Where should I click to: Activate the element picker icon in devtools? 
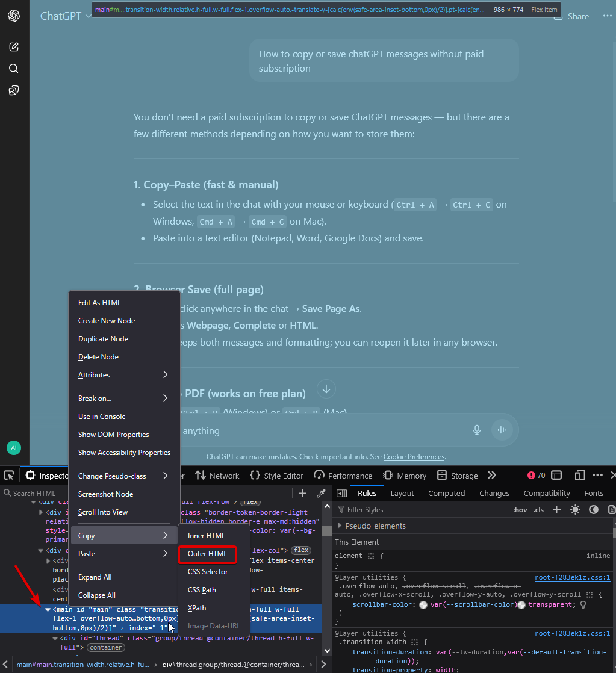(8, 475)
